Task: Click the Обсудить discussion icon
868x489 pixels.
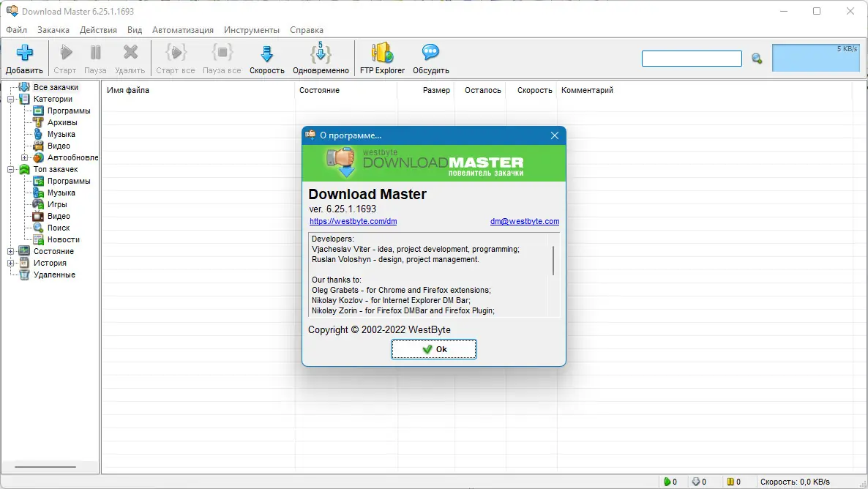Action: click(430, 58)
